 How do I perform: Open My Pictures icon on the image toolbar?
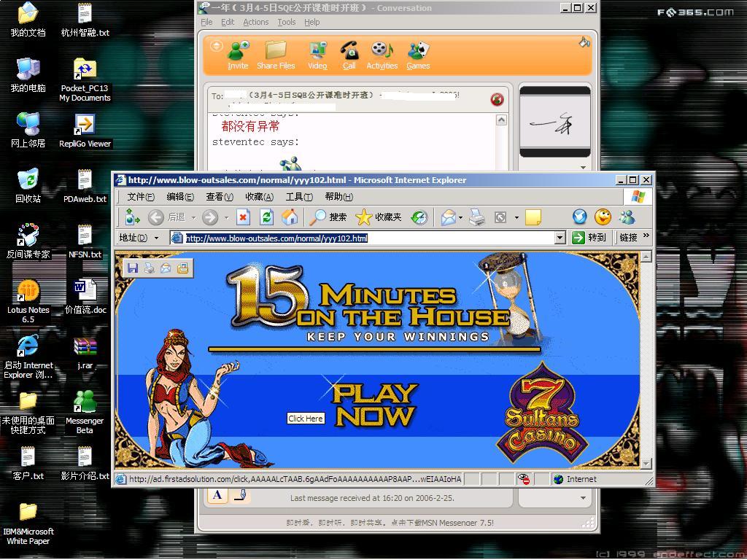pyautogui.click(x=182, y=268)
